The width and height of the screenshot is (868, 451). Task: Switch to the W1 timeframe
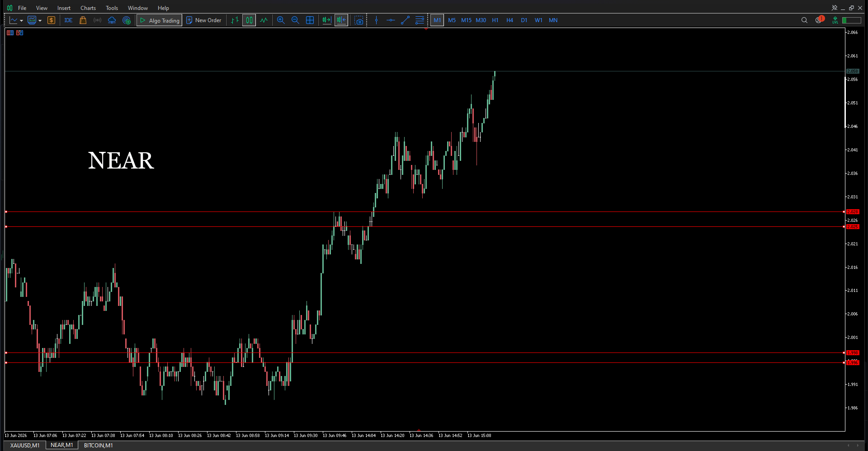pyautogui.click(x=538, y=20)
